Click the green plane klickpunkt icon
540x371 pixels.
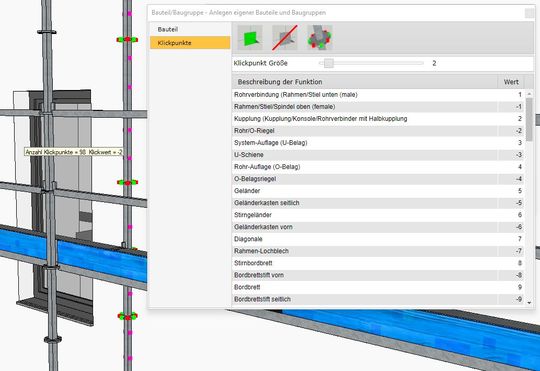pyautogui.click(x=250, y=38)
